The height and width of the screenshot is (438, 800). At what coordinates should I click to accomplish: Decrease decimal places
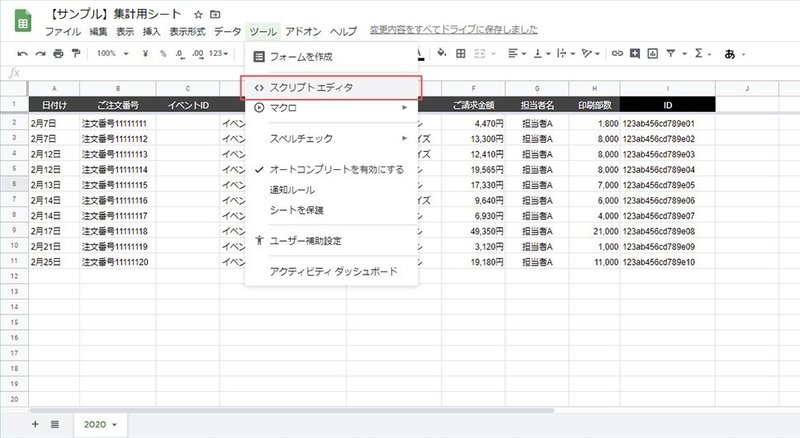[180, 54]
